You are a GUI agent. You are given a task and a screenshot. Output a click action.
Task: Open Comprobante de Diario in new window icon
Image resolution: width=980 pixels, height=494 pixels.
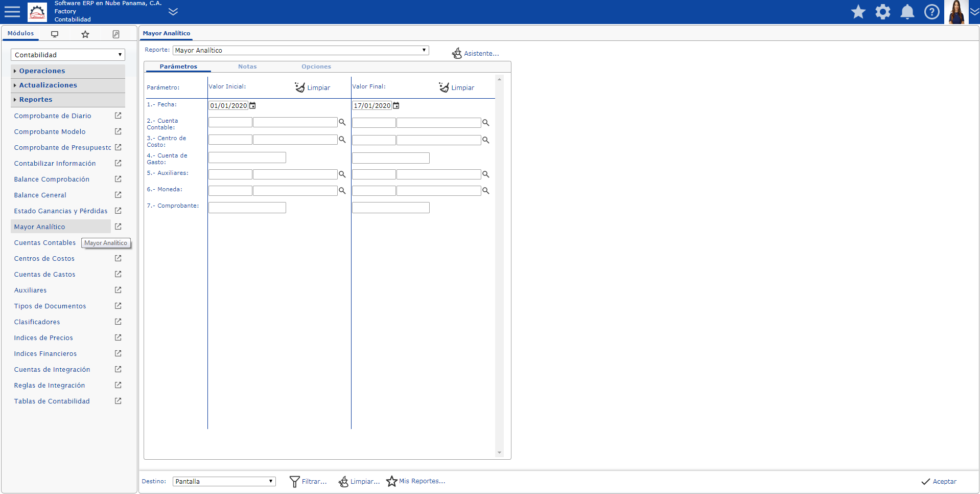(118, 116)
